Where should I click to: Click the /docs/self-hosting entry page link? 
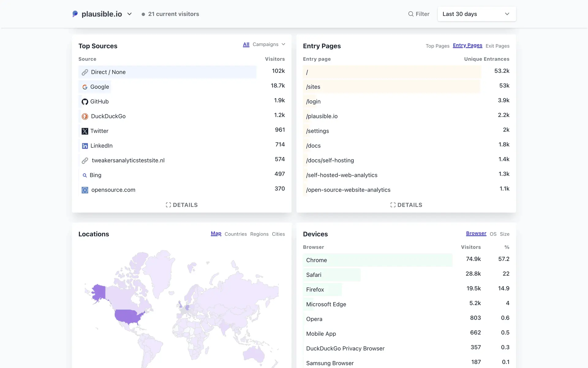point(330,160)
